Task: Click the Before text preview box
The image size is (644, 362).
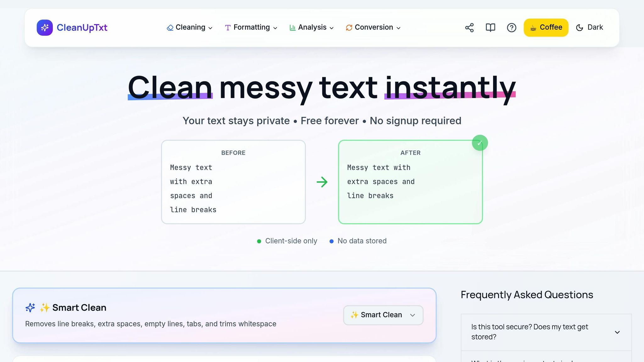Action: click(233, 182)
